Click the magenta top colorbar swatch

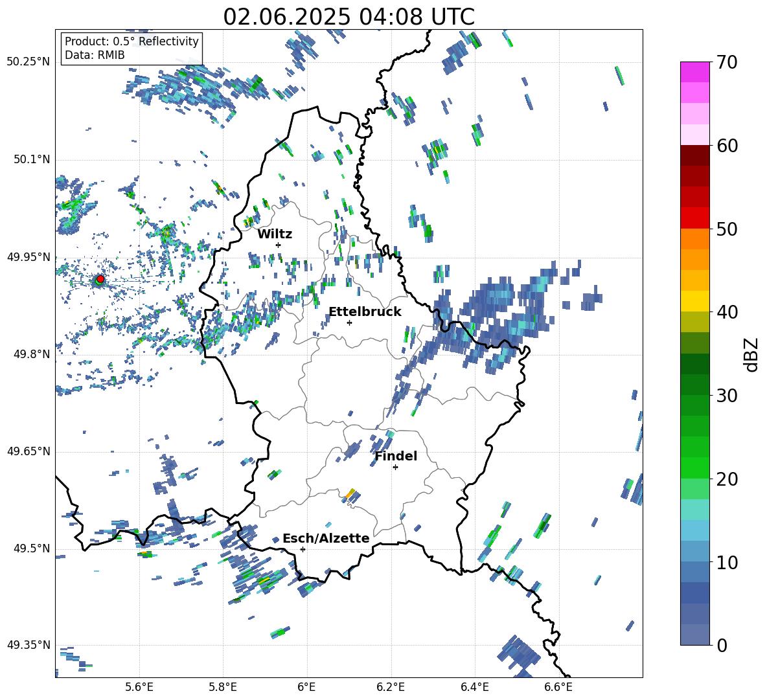[694, 72]
